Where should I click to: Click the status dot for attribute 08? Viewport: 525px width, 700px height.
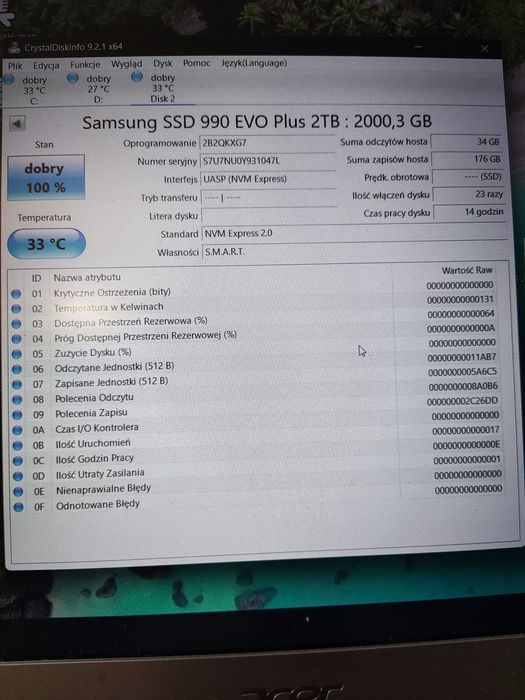coord(17,400)
